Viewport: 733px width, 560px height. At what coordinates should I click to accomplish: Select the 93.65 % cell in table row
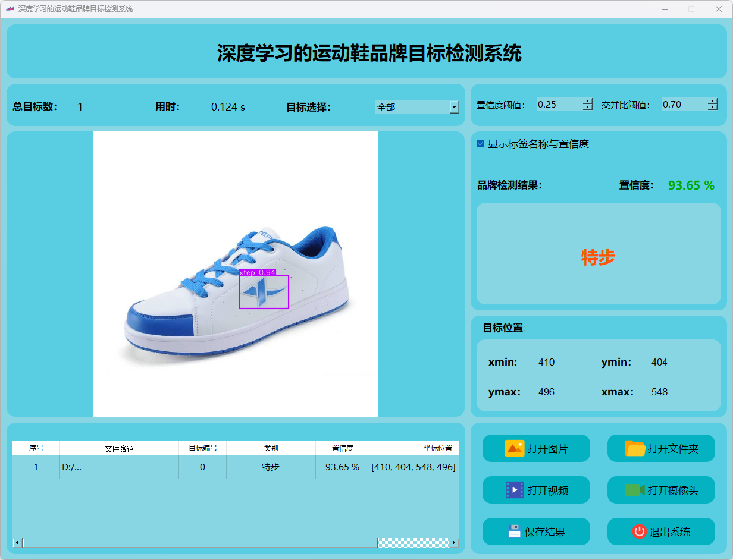pyautogui.click(x=343, y=467)
